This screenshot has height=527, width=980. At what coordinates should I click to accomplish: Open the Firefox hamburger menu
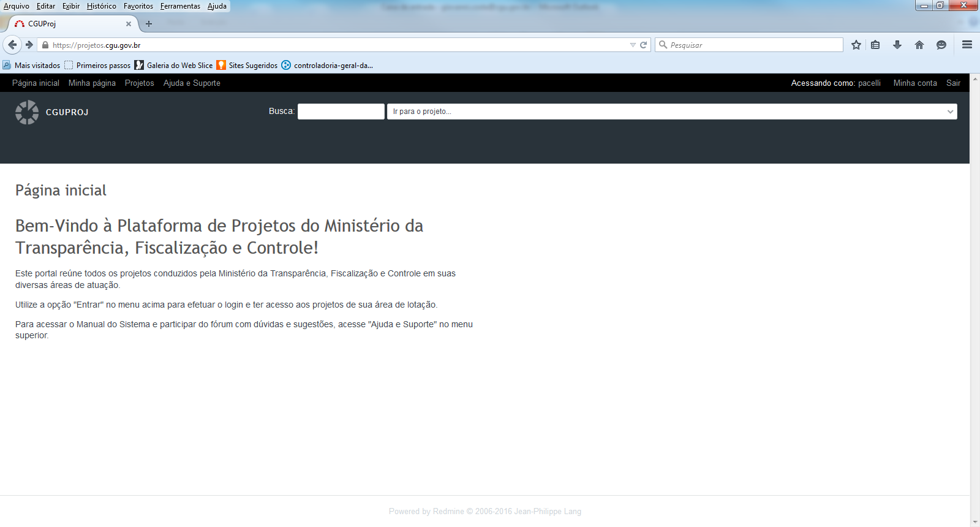967,45
